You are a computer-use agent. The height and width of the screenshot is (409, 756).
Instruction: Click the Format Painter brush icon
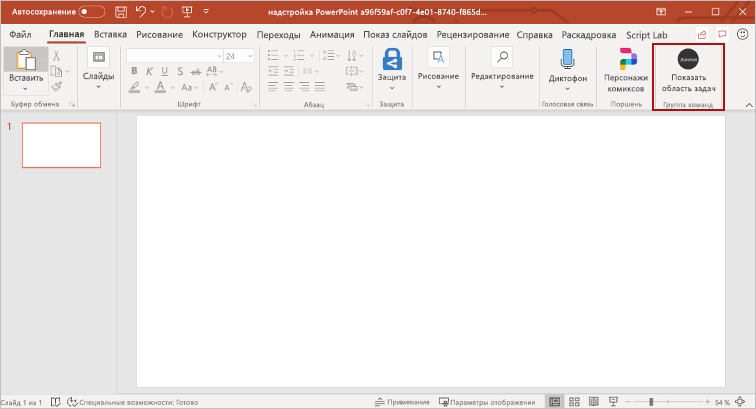(x=56, y=87)
